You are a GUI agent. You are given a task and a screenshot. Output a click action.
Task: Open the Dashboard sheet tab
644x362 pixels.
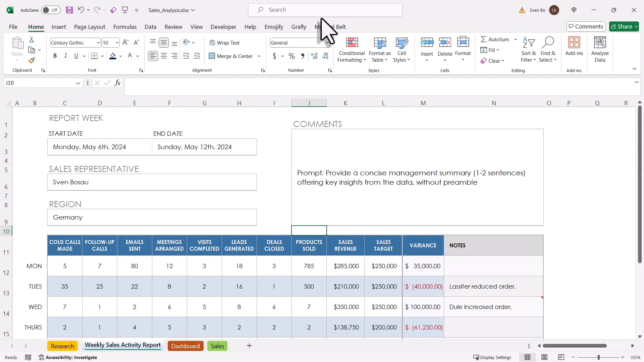[x=185, y=346]
